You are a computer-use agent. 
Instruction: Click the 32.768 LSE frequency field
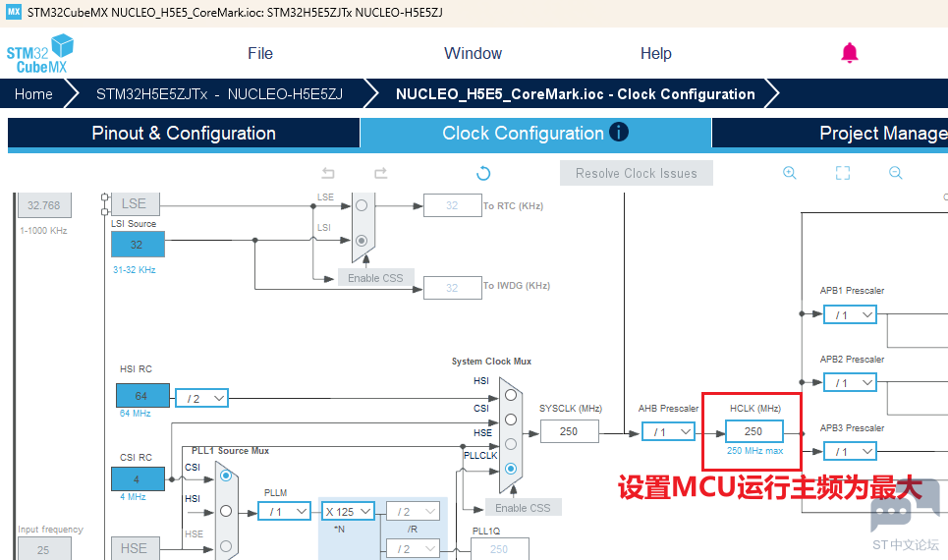44,205
